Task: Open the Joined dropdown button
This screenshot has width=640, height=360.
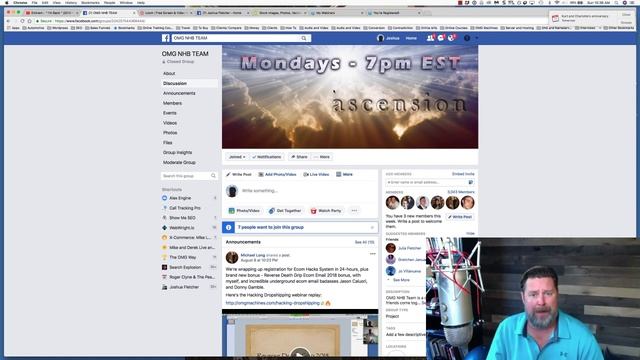Action: [237, 157]
